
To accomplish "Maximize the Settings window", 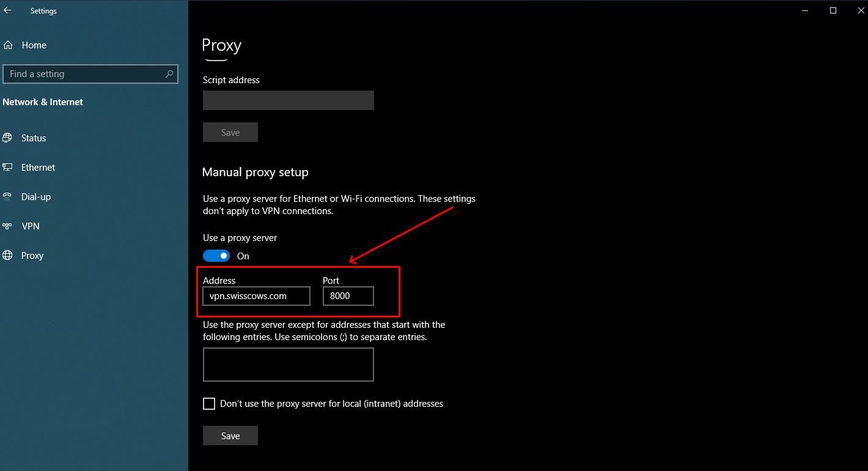I will [833, 10].
